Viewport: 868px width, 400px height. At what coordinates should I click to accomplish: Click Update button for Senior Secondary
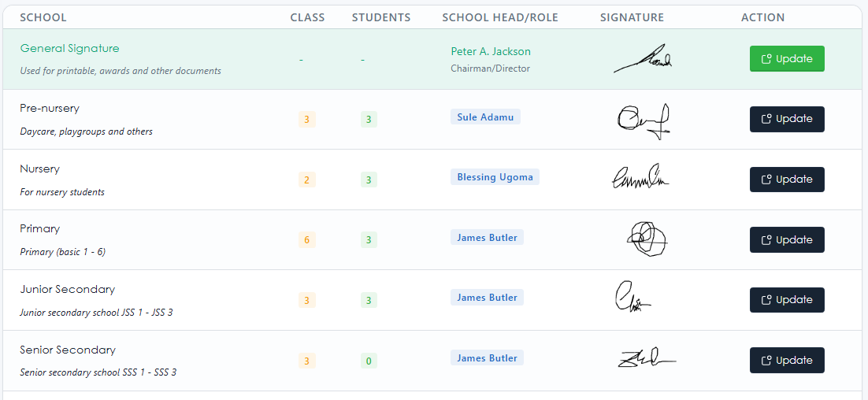tap(786, 360)
